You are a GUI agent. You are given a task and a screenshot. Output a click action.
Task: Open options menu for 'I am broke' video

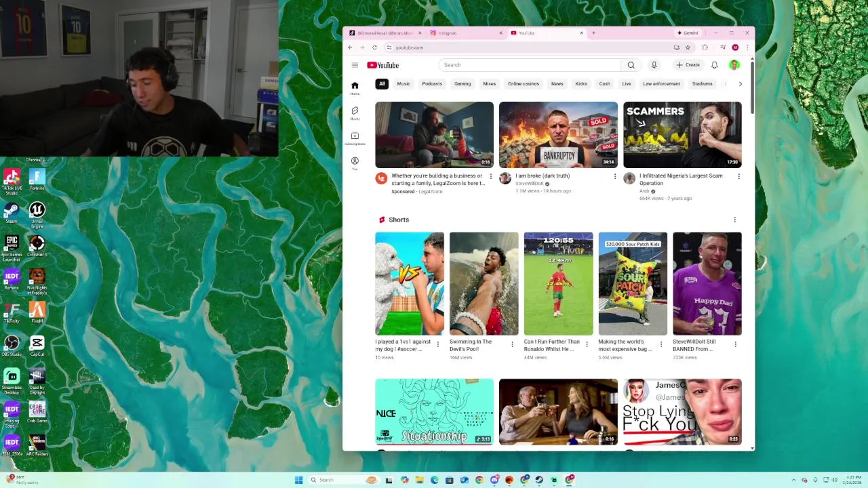(615, 176)
